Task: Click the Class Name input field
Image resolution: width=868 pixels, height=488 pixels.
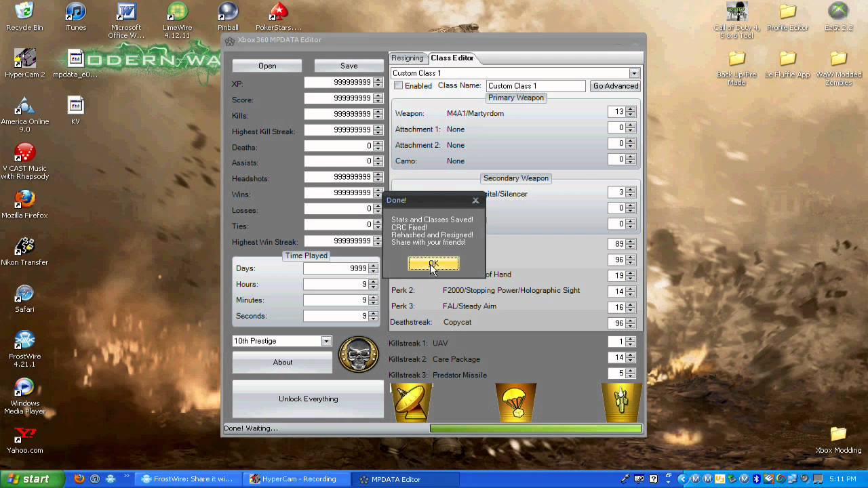Action: [536, 86]
